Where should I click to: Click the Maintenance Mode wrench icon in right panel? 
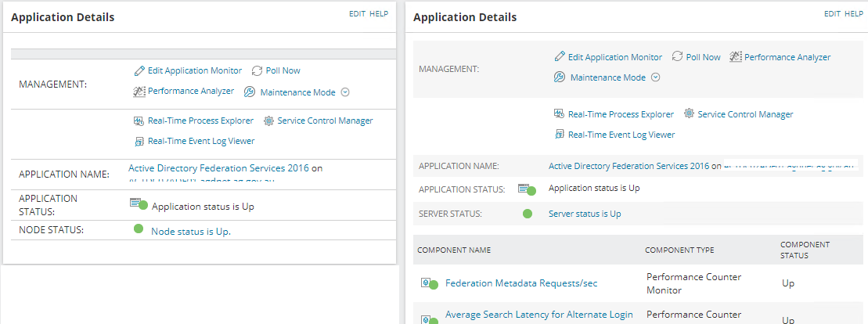[x=560, y=77]
